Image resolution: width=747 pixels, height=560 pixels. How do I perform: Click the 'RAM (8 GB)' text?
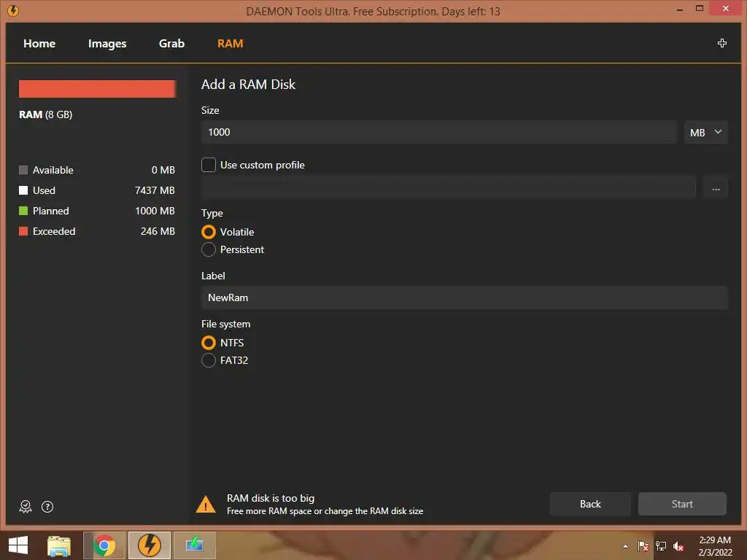46,114
